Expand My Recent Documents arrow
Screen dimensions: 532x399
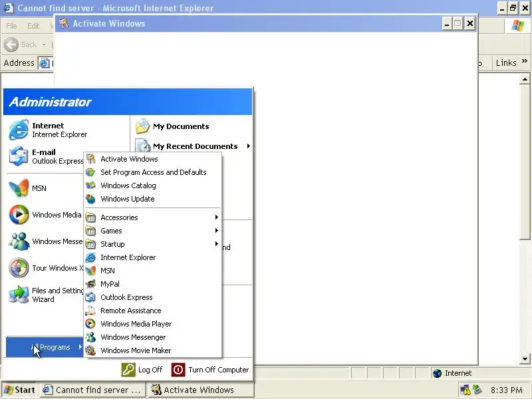(x=249, y=146)
